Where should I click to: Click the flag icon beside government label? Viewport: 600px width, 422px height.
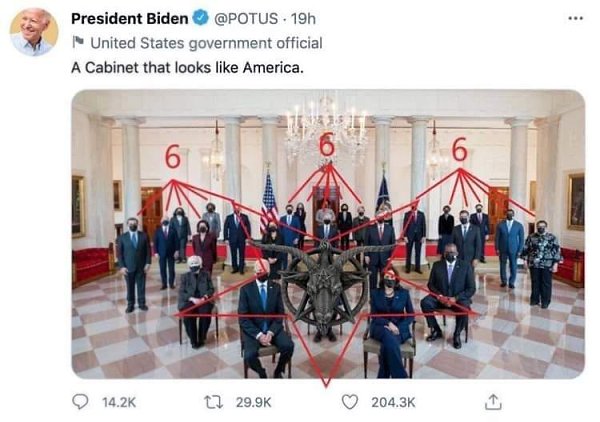(x=78, y=41)
